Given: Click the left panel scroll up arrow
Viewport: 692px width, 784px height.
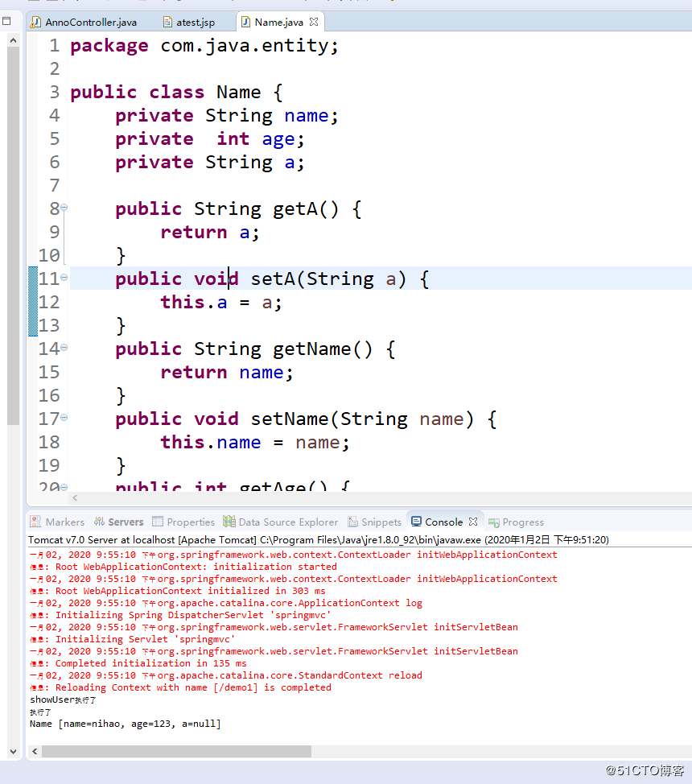Looking at the screenshot, I should point(14,40).
